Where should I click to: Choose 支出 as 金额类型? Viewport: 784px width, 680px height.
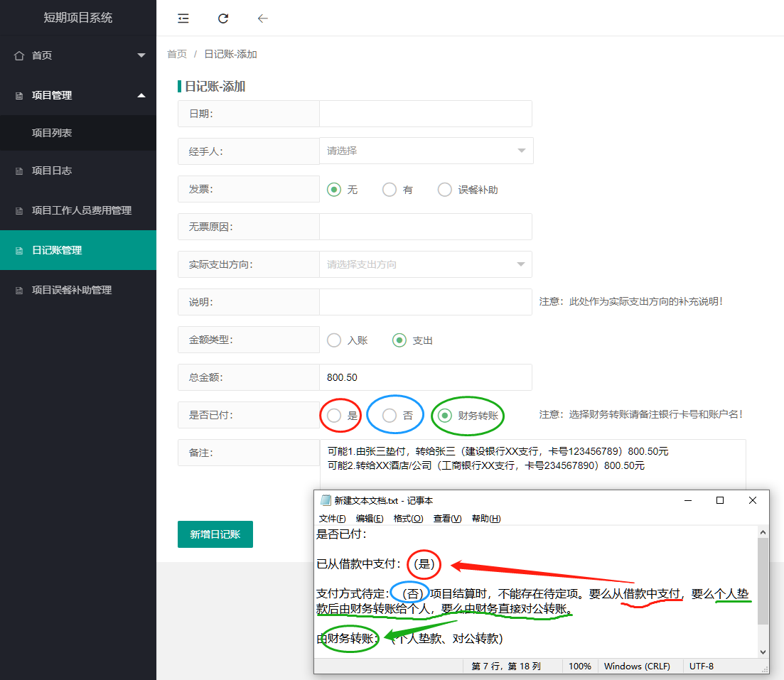click(399, 340)
